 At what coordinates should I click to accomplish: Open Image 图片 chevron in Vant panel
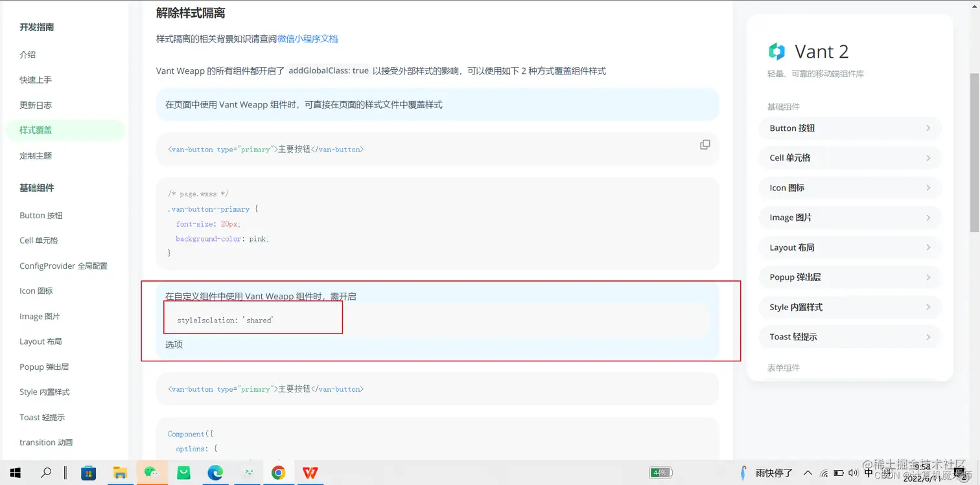928,218
